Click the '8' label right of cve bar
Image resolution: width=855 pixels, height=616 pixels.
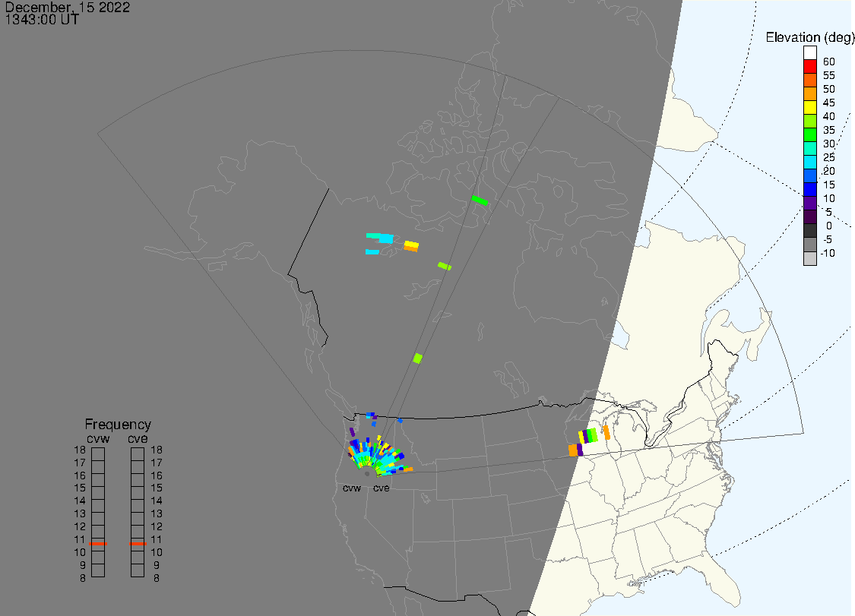[x=157, y=578]
